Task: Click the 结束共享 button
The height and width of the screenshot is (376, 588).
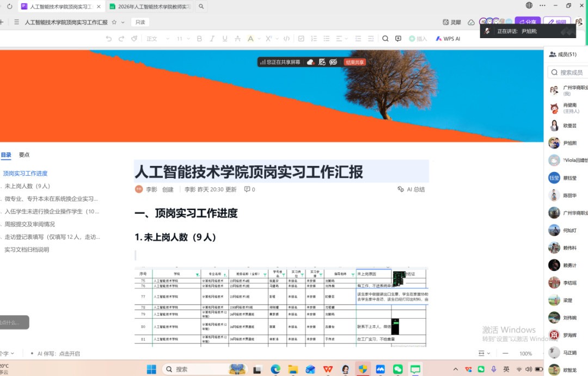Action: click(354, 62)
